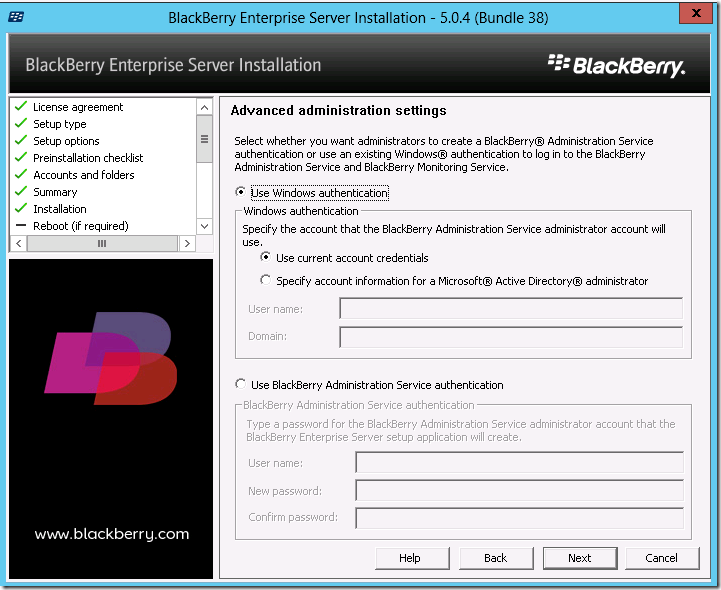The height and width of the screenshot is (590, 721).
Task: Click the vertical scrollbar thumb in steps list
Action: click(x=205, y=139)
